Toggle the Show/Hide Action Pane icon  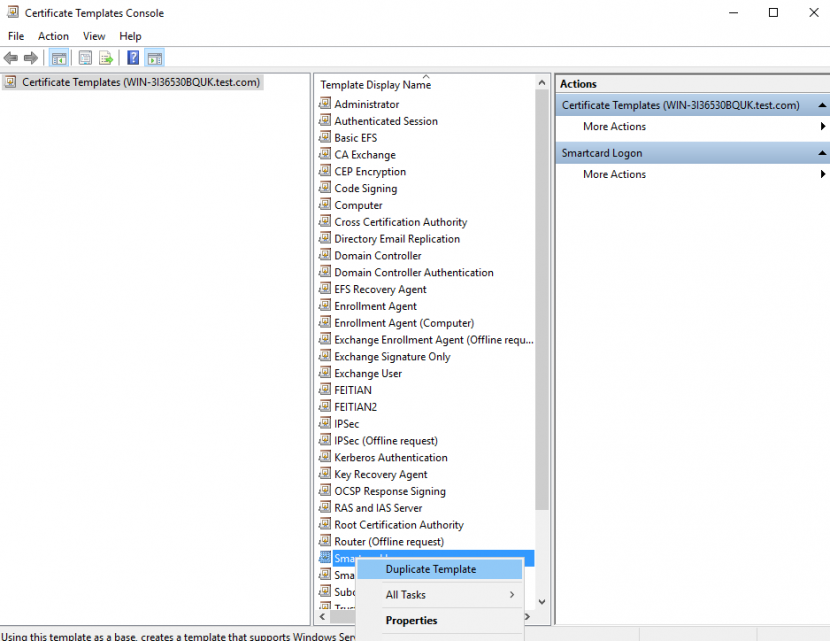(x=155, y=57)
